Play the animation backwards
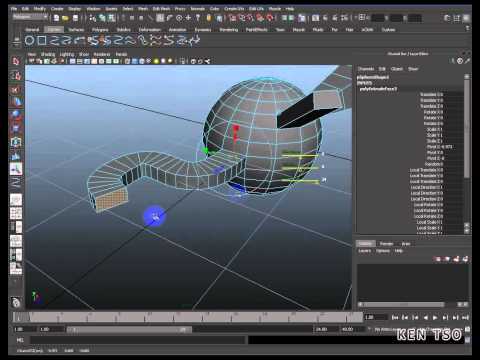This screenshot has width=480, height=360. point(425,318)
